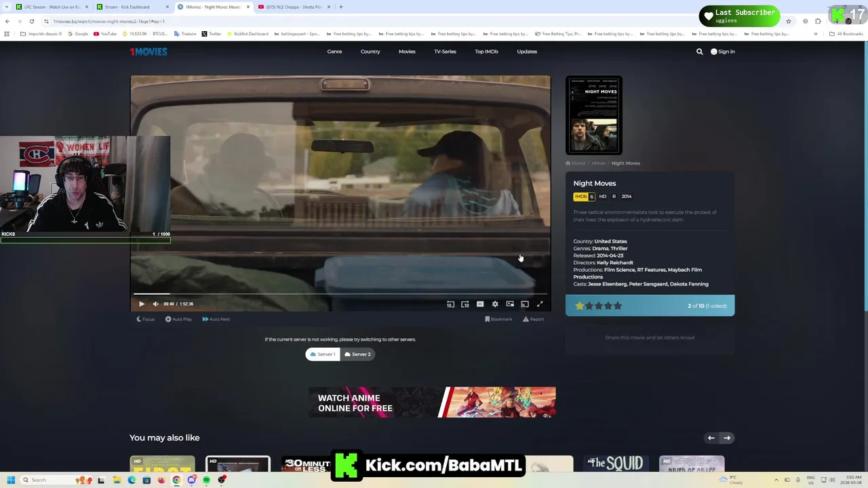Show previous recommended movies
Viewport: 868px width, 488px height.
(x=711, y=438)
